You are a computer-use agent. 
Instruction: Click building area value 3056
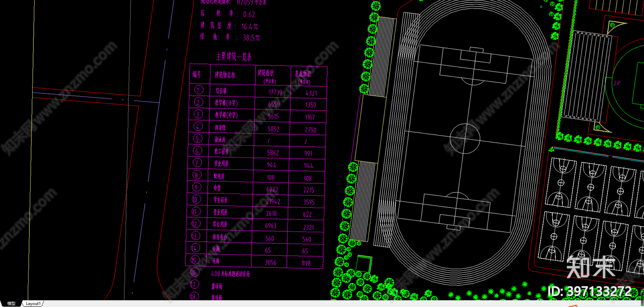[x=270, y=263]
